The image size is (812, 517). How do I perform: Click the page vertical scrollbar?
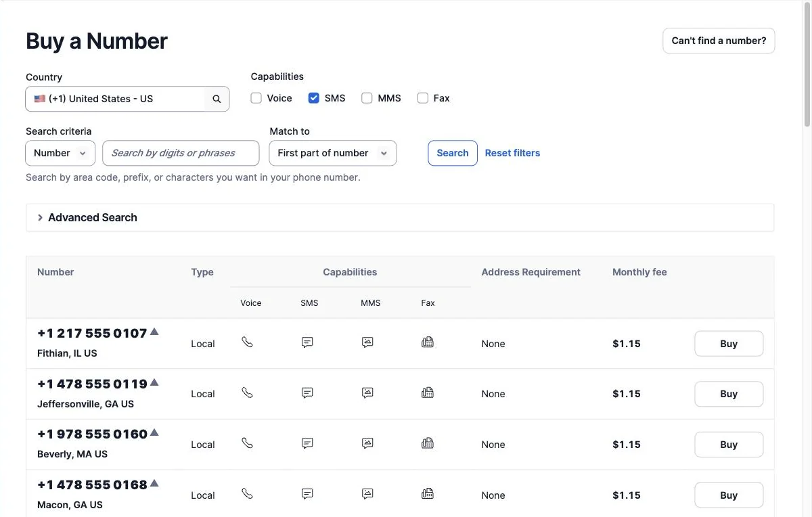[807, 64]
